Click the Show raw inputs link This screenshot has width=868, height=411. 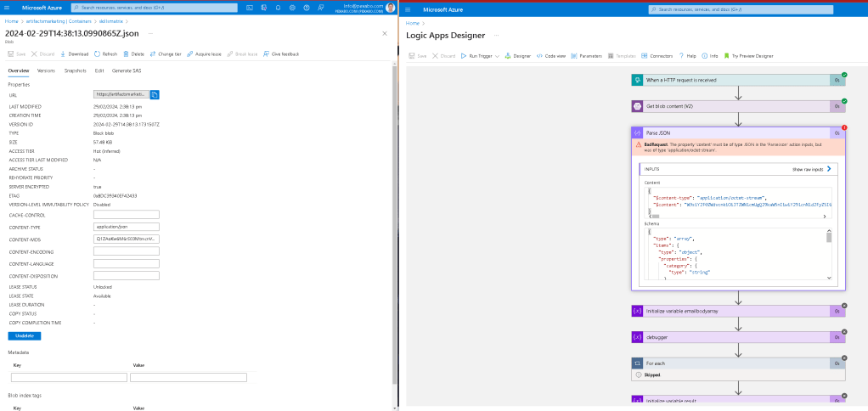pos(812,169)
